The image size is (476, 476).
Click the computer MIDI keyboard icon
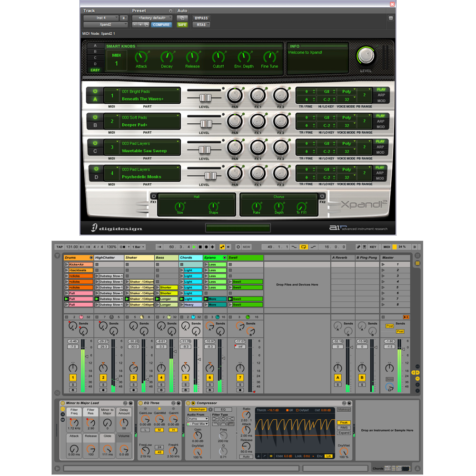pos(365,247)
